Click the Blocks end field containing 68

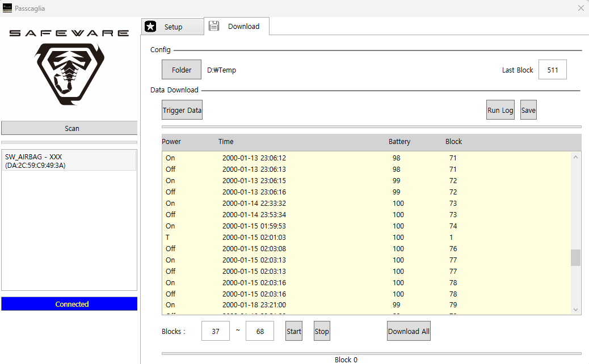(260, 331)
